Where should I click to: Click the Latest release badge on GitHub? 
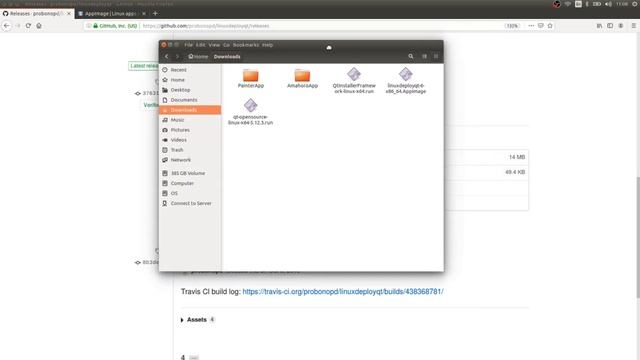pos(144,66)
